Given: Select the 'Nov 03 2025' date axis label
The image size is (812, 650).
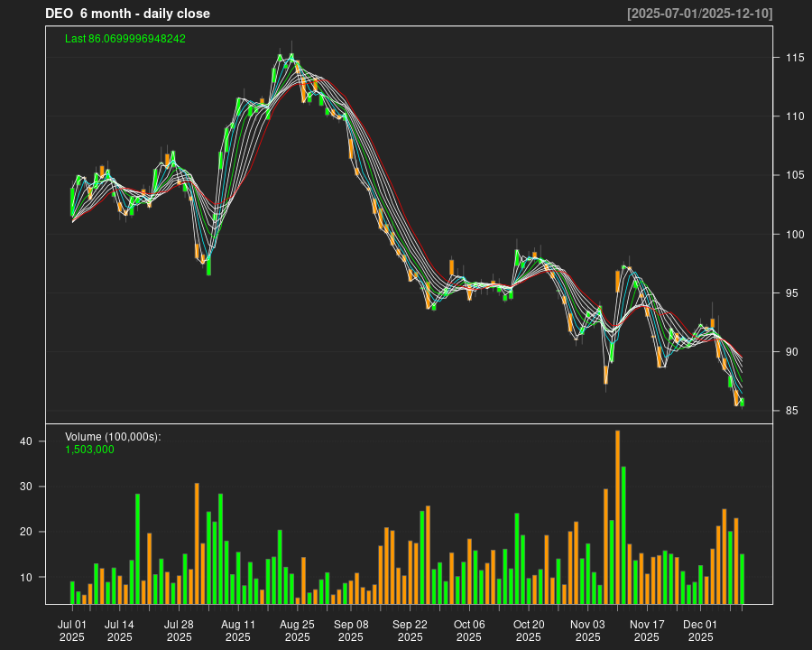Looking at the screenshot, I should 587,630.
